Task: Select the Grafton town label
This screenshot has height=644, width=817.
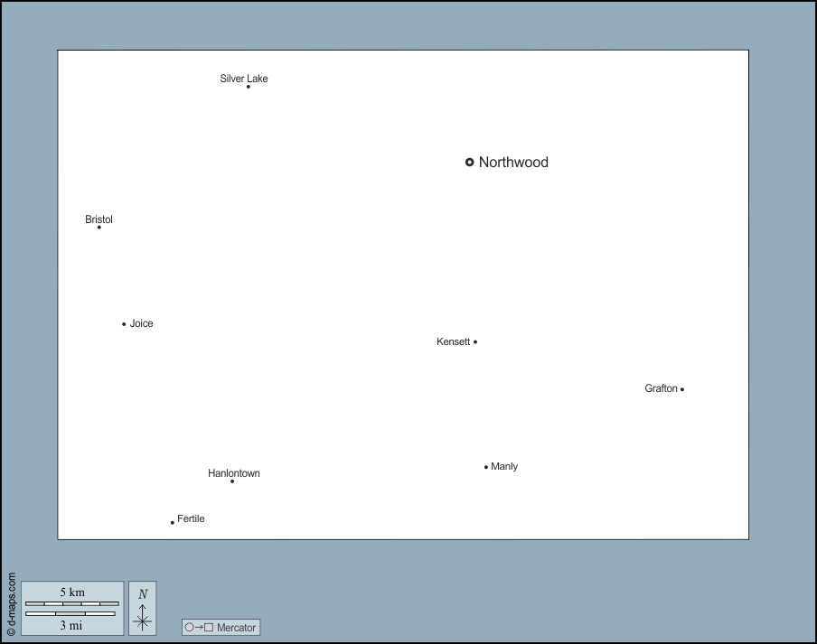Action: pyautogui.click(x=661, y=388)
